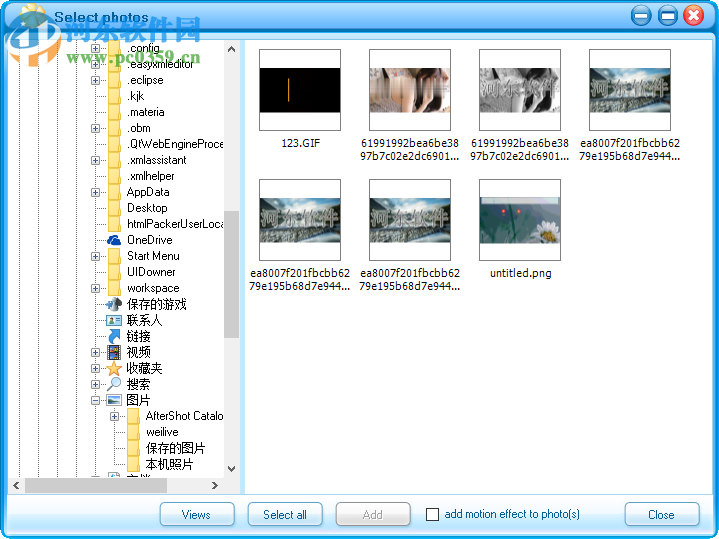The image size is (719, 539).
Task: Select the 联系人 tree label
Action: coord(144,320)
